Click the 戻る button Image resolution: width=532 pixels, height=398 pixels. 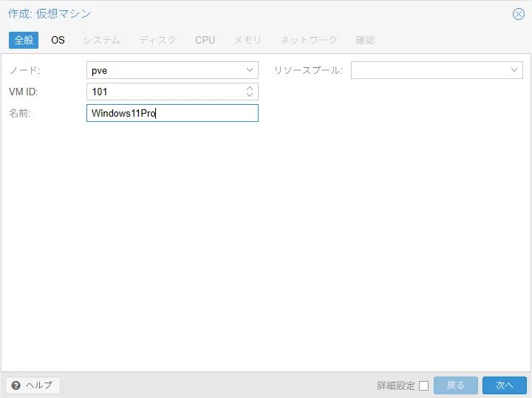456,385
